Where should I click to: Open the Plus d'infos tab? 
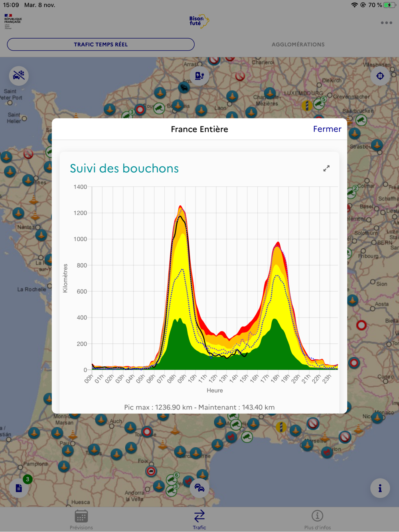coord(317,520)
